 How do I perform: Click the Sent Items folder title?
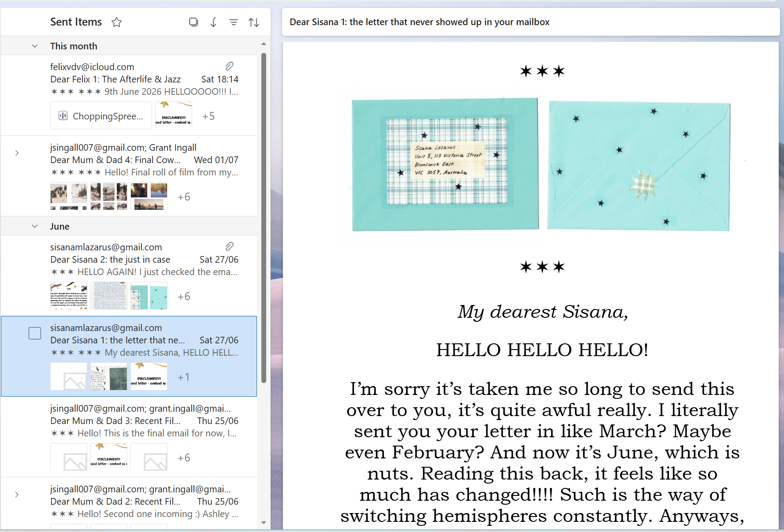tap(76, 22)
